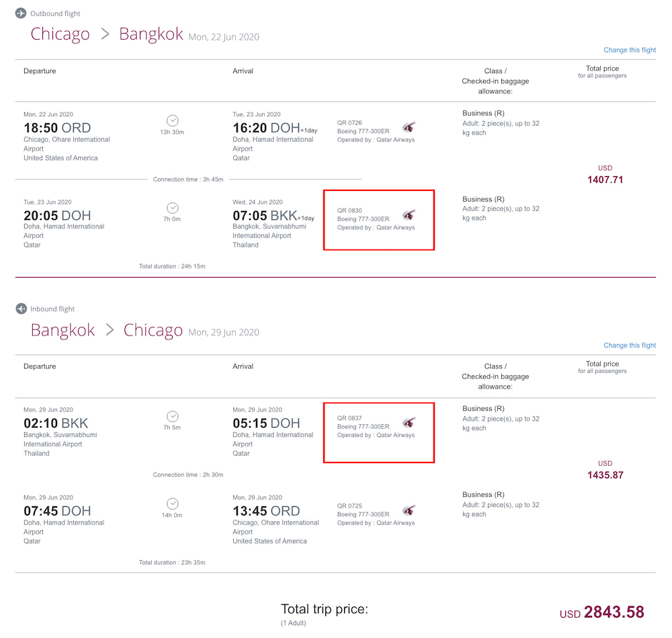The height and width of the screenshot is (638, 672).
Task: Click the 13h 30m duration clock icon
Action: 172,120
